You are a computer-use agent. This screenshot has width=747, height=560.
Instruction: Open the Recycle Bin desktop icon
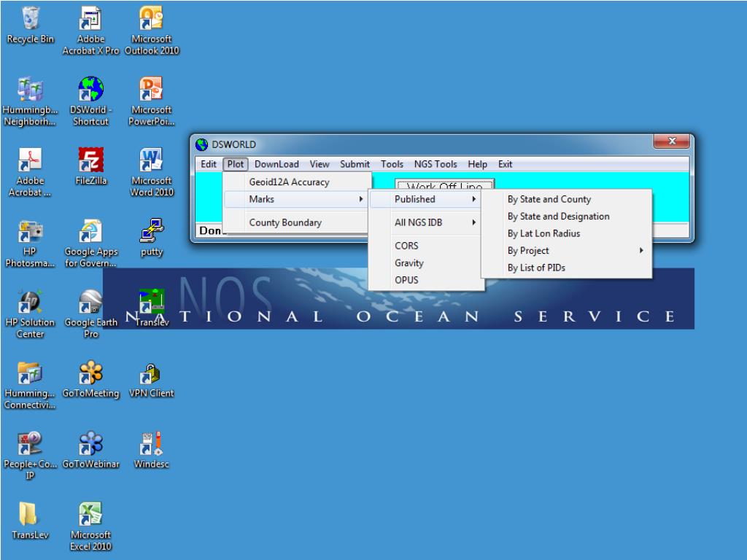pyautogui.click(x=31, y=26)
